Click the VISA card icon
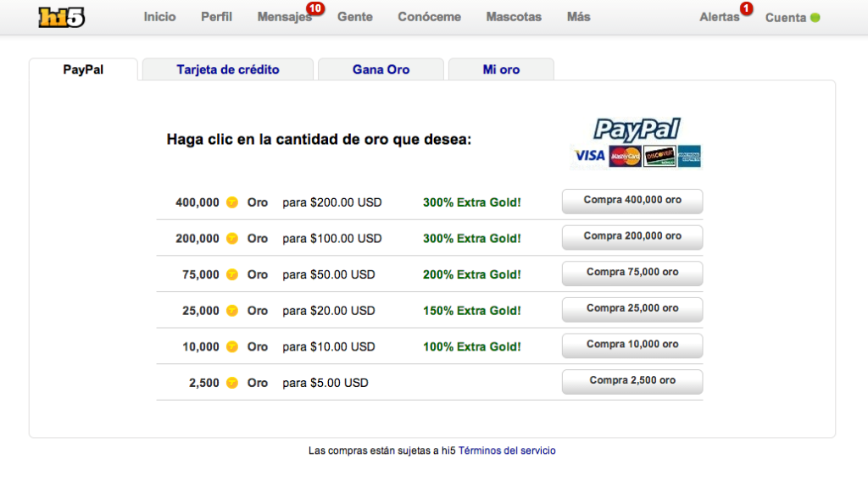This screenshot has height=481, width=868. (x=589, y=156)
